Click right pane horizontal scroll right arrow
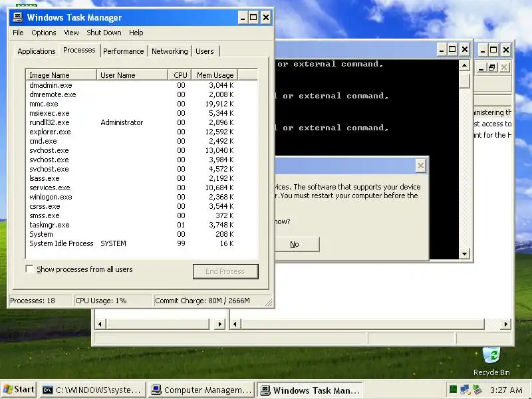Image resolution: width=532 pixels, height=399 pixels. (506, 324)
